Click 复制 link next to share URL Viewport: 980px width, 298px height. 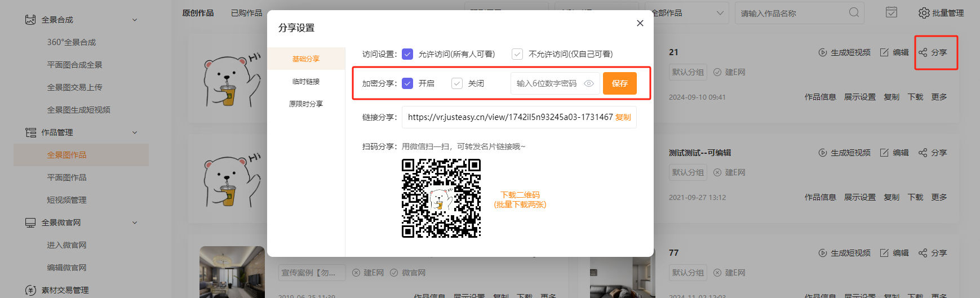(x=623, y=117)
